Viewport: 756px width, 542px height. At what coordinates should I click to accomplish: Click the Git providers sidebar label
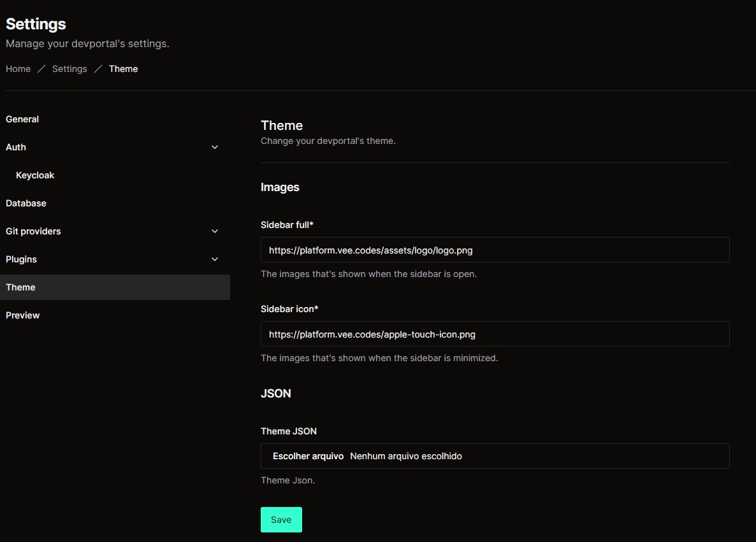tap(33, 231)
